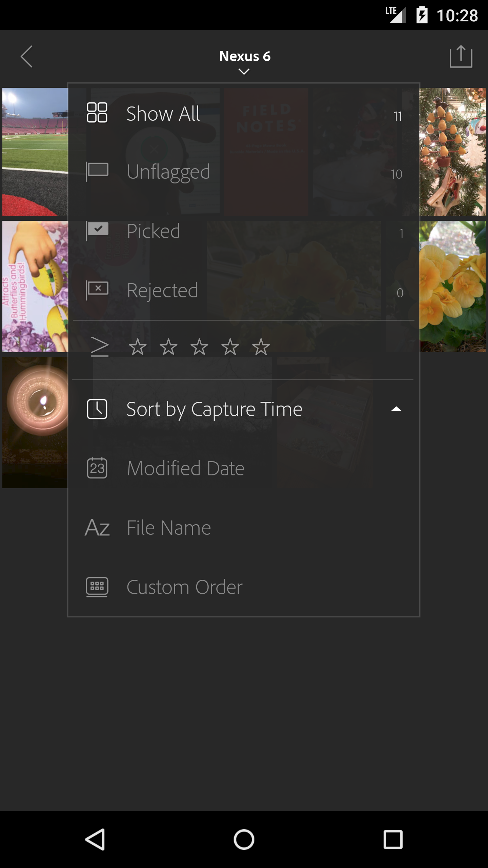This screenshot has width=488, height=868.
Task: Choose Custom Order sorting
Action: (184, 587)
